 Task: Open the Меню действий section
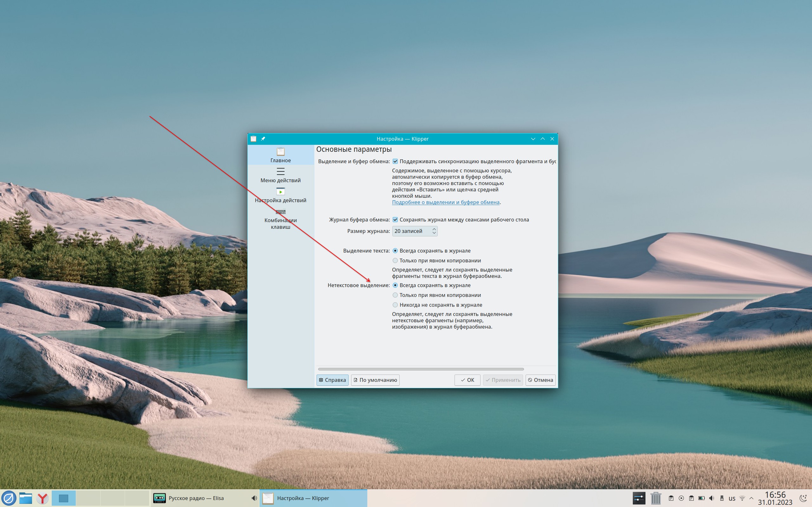point(280,175)
